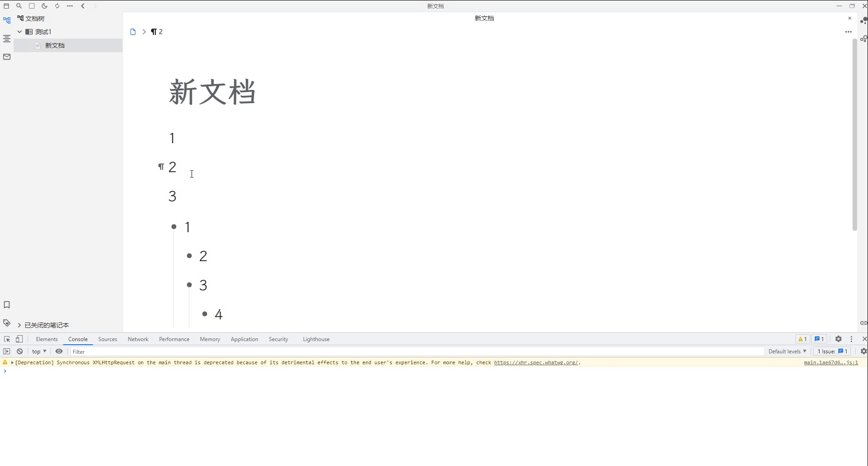868x466 pixels.
Task: Open the 1 Issue button in console
Action: (x=831, y=351)
